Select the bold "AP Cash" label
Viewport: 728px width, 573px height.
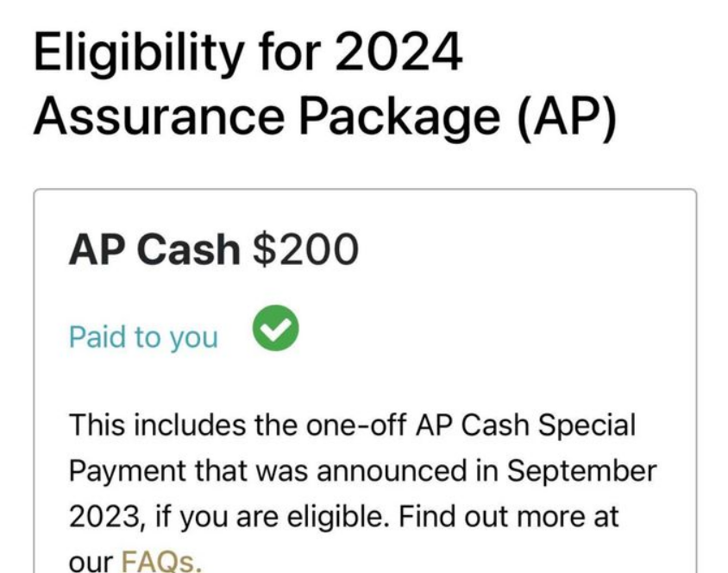tap(154, 250)
